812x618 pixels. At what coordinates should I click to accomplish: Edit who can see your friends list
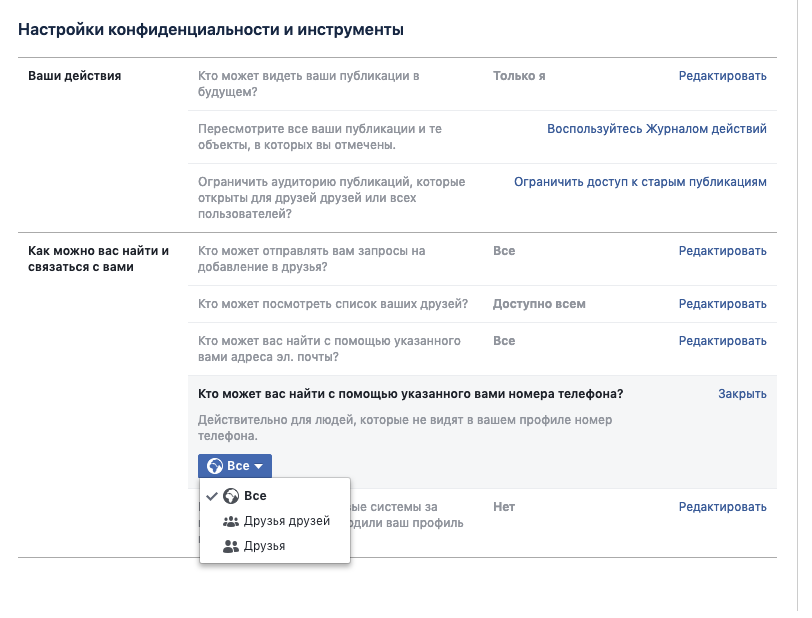(722, 304)
